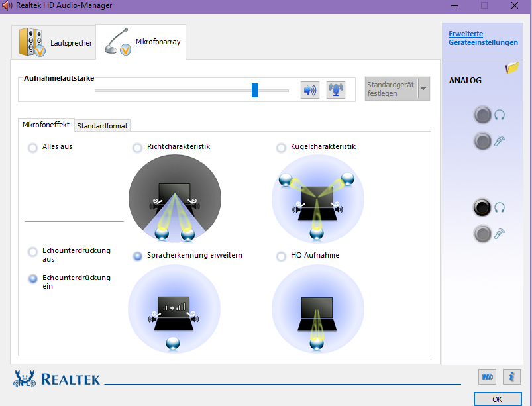Click the Mikrofonarray microphone icon
The height and width of the screenshot is (406, 532).
(x=117, y=42)
